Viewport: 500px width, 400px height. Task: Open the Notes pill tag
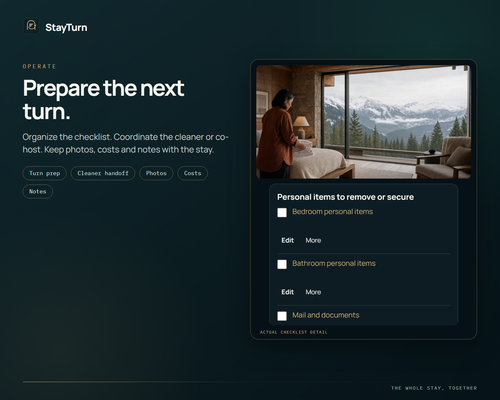pos(38,192)
